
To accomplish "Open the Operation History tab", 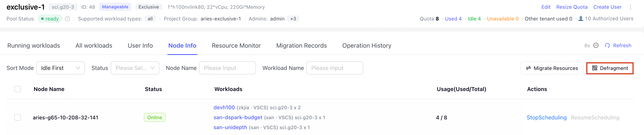I will pos(367,45).
